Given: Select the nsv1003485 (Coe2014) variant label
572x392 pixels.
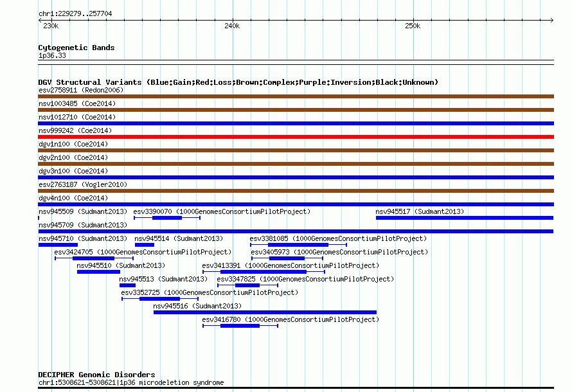Looking at the screenshot, I should [x=77, y=103].
